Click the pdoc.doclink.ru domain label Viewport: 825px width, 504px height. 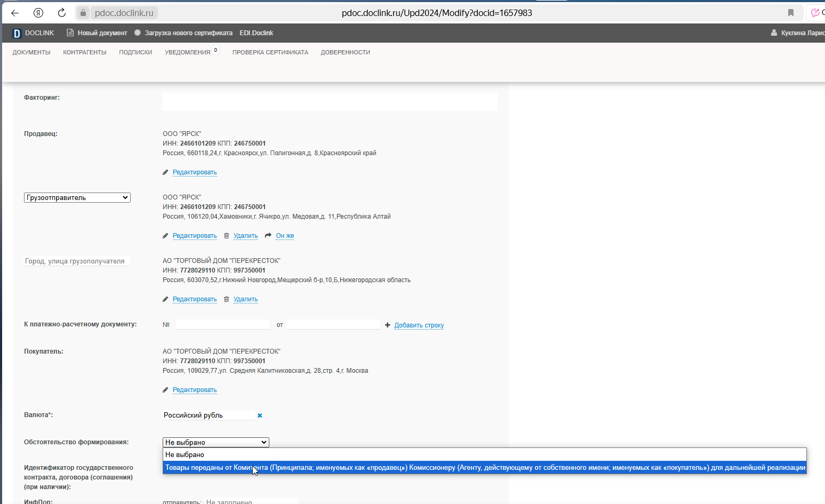pos(124,13)
